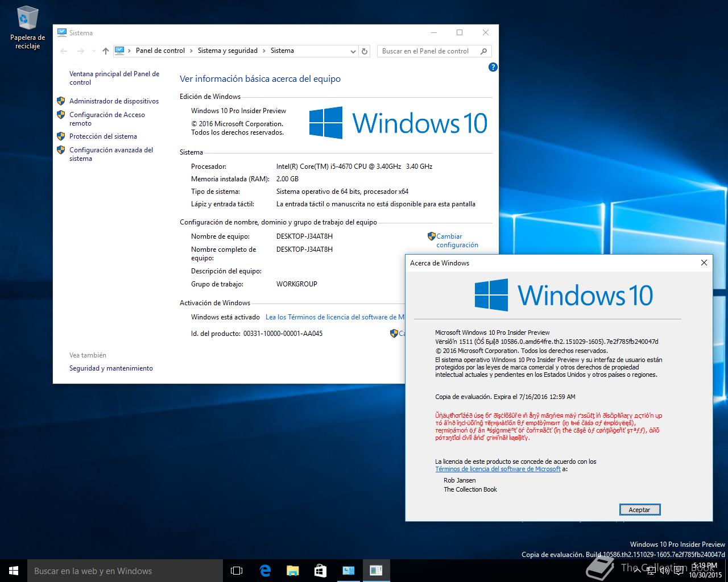728x582 pixels.
Task: Expand the chevron after Sistema y seguridad
Action: tap(264, 51)
